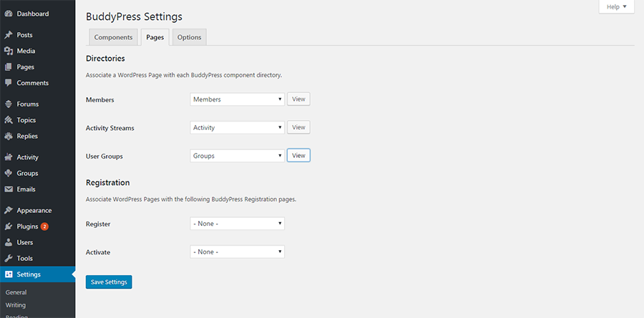Click the Posts pushpin icon
The height and width of the screenshot is (318, 644).
point(8,35)
